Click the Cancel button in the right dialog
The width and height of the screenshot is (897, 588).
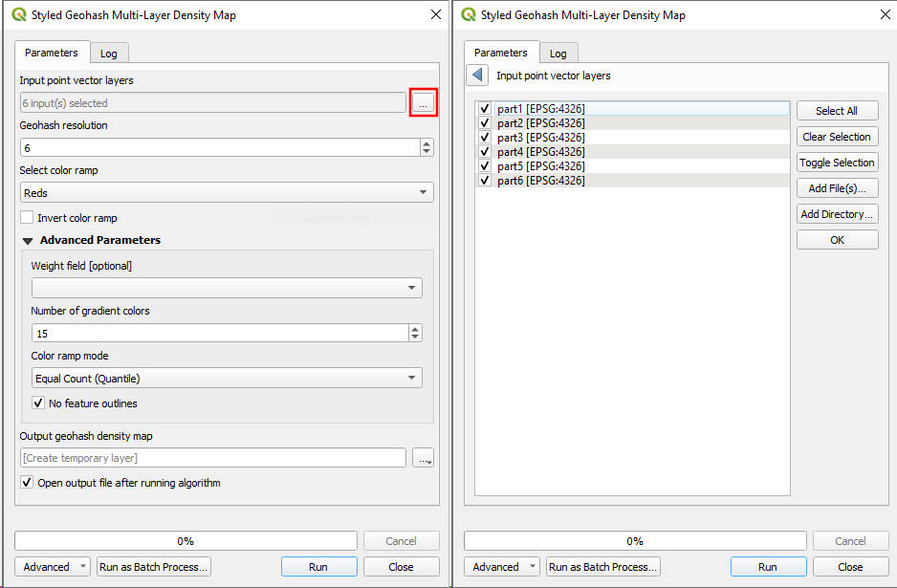[x=851, y=540]
